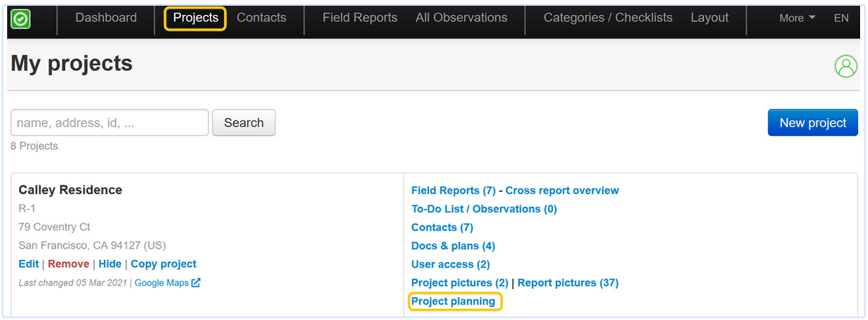Click the Google Maps external link icon
Screen dimensions: 868x320
click(x=196, y=283)
